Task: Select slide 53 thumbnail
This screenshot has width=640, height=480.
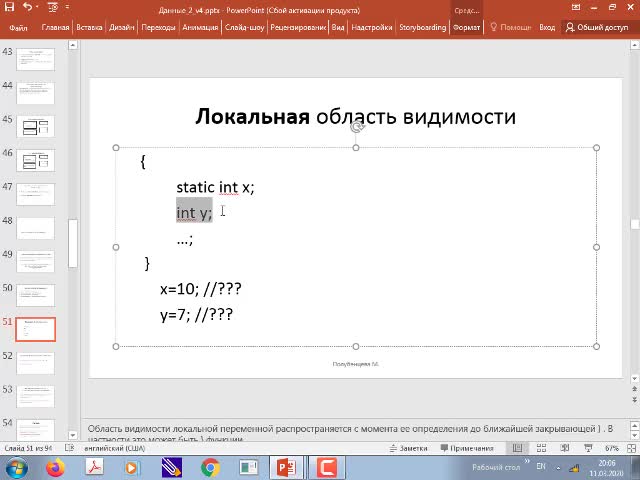Action: coord(36,397)
